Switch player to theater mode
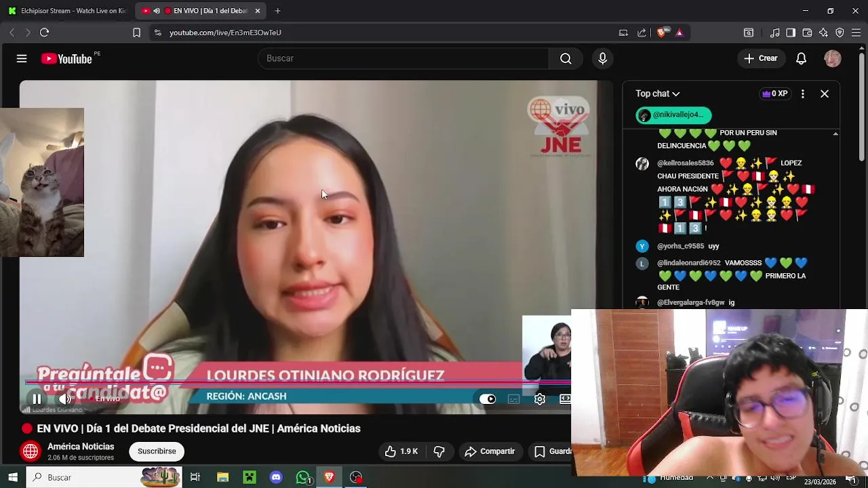The height and width of the screenshot is (488, 868). click(565, 399)
